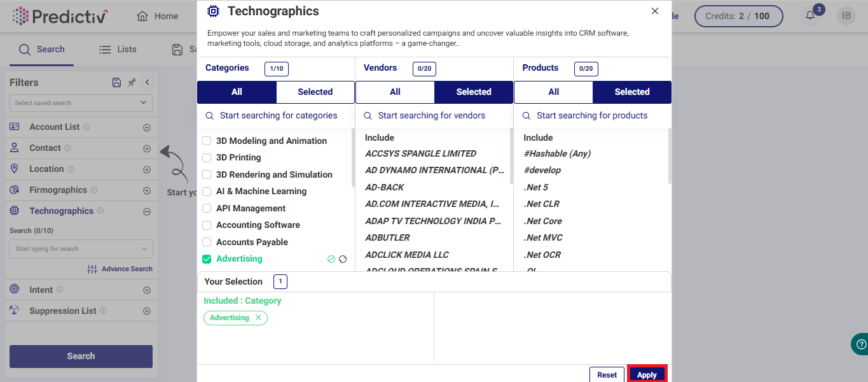Collapse the Filters panel with the chevron
This screenshot has width=868, height=382.
point(147,82)
